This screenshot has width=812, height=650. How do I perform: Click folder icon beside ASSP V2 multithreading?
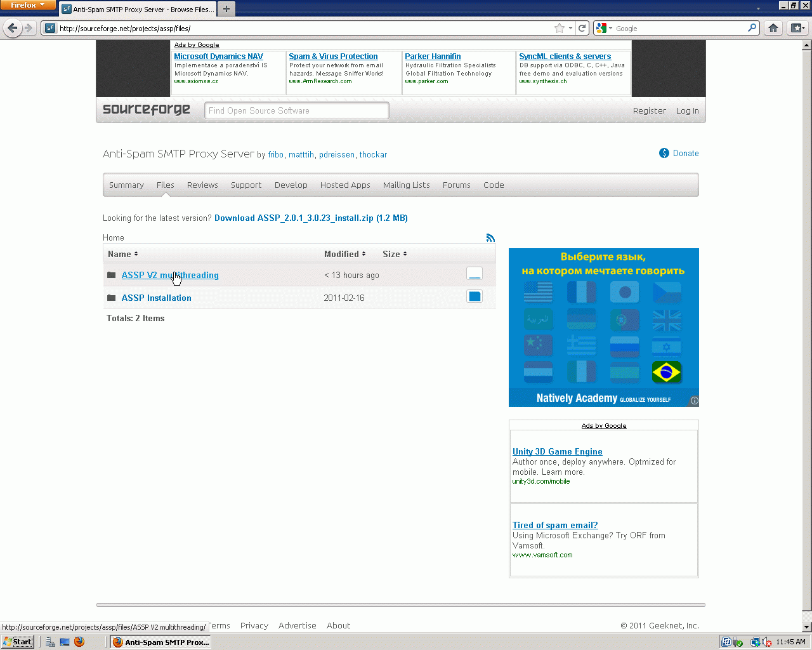click(112, 275)
